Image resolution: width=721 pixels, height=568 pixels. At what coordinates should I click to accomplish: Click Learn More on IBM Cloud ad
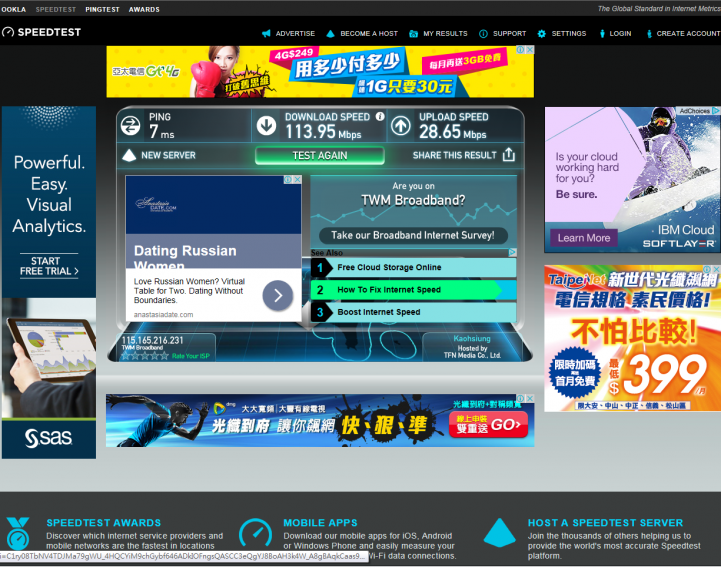pos(584,238)
